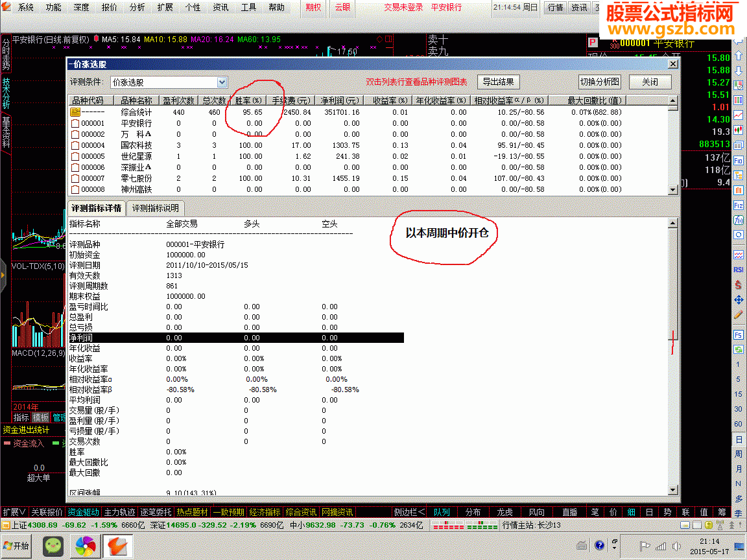
Task: Select the 季 quarterly period button
Action: pyautogui.click(x=739, y=513)
